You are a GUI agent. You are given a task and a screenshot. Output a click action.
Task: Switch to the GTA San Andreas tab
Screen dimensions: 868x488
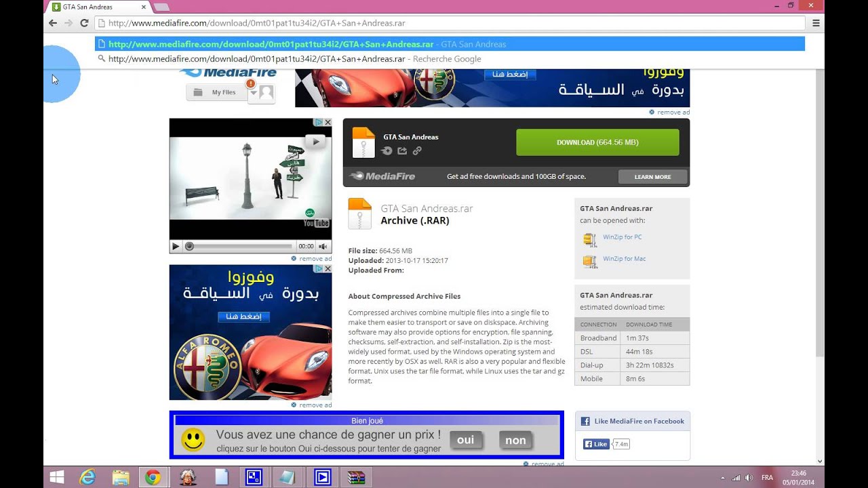point(99,7)
